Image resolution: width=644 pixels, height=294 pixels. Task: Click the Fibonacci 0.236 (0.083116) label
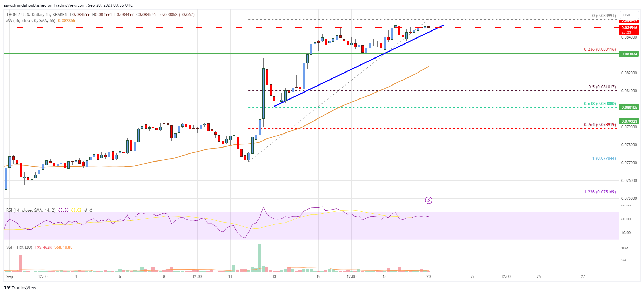pyautogui.click(x=600, y=49)
